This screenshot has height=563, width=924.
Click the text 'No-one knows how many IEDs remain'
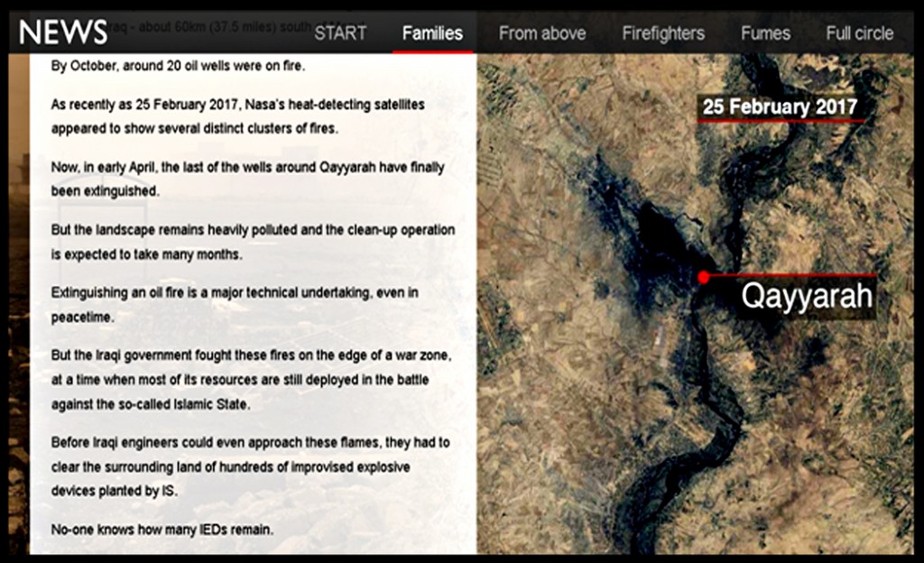pos(162,530)
